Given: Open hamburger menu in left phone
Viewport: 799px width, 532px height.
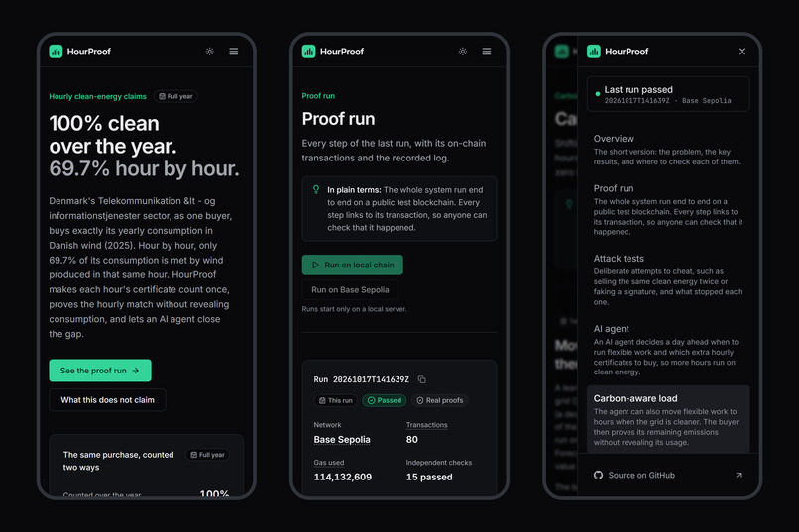Looking at the screenshot, I should [x=233, y=52].
